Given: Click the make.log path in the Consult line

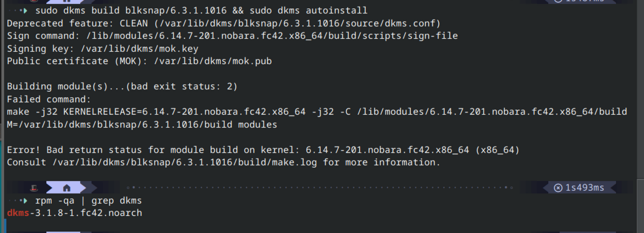Looking at the screenshot, I should [x=185, y=163].
